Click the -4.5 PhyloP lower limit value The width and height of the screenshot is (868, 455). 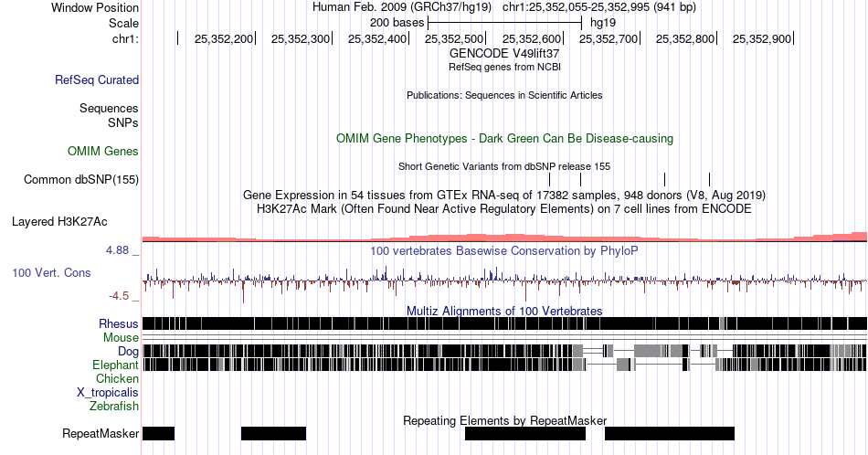(x=119, y=296)
